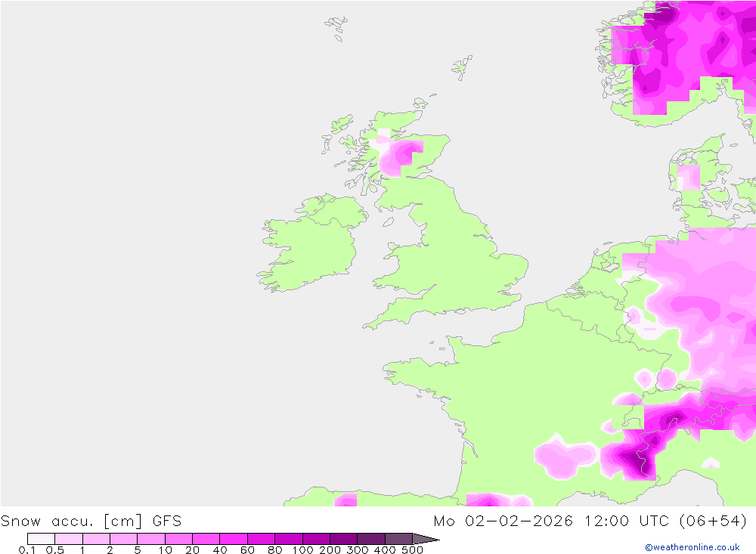This screenshot has height=554, width=756.
Task: Click the '300' legend scale label
Action: coord(358,550)
